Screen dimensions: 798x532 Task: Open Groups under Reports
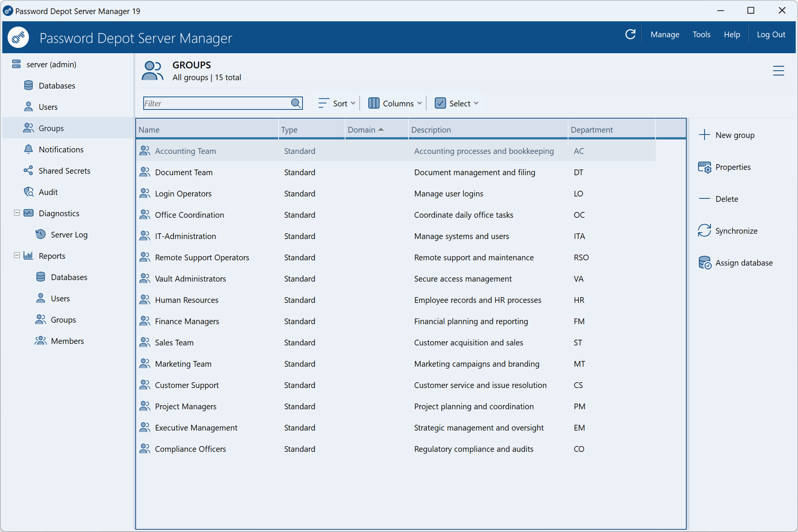point(63,320)
